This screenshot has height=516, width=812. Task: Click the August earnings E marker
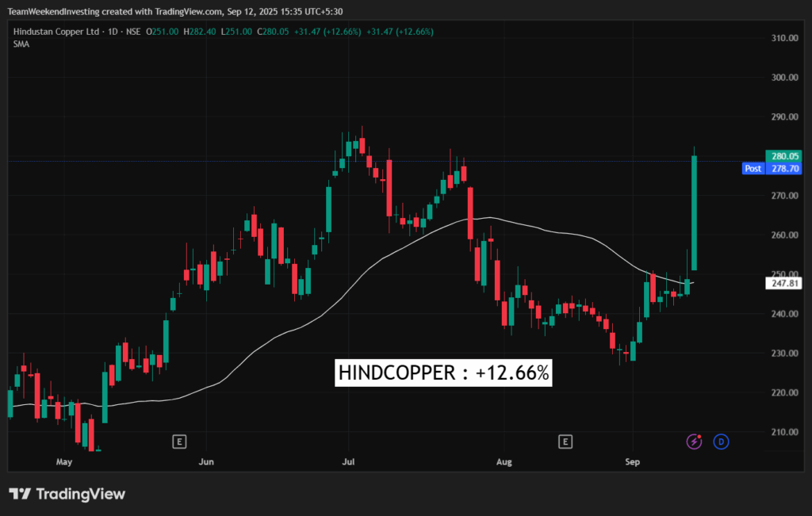pos(565,441)
